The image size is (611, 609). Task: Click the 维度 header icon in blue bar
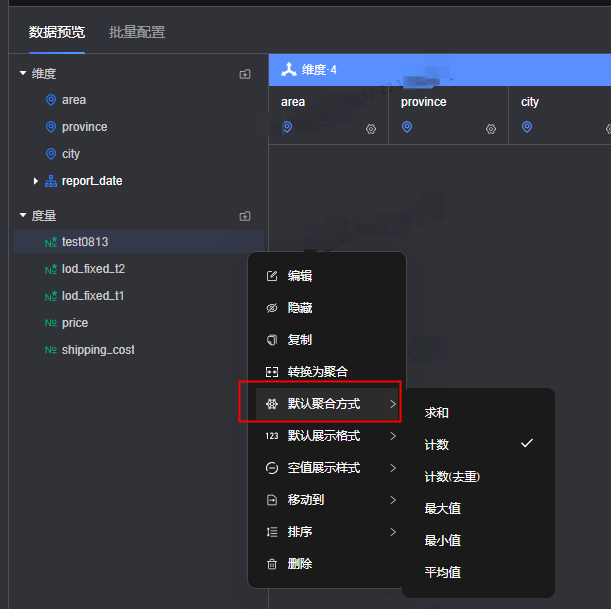coord(288,70)
